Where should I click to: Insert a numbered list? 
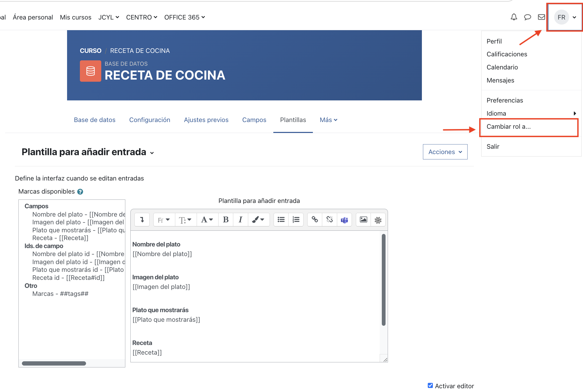tap(296, 219)
